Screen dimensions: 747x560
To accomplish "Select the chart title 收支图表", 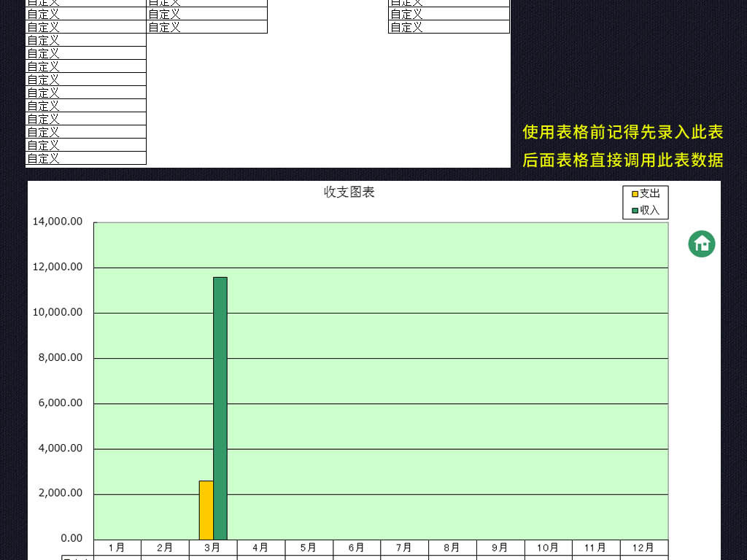I will coord(349,192).
